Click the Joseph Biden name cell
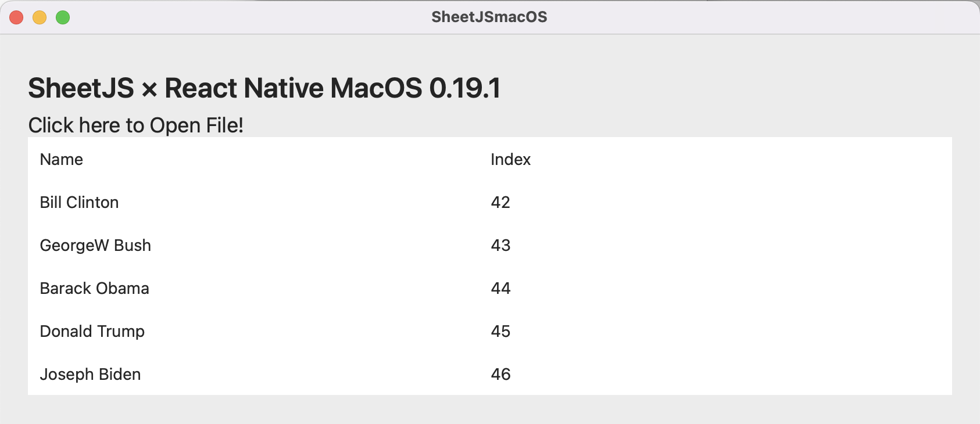Image resolution: width=980 pixels, height=424 pixels. 90,375
